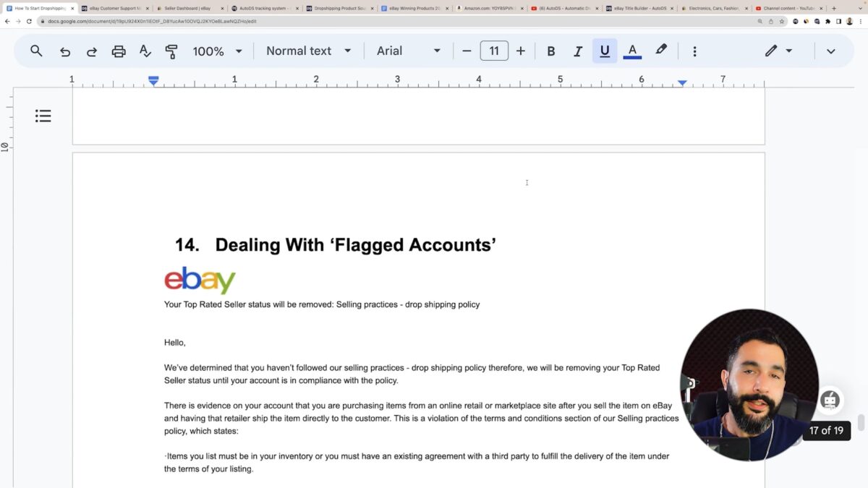868x488 pixels.
Task: Click the right indent marker on ruler
Action: pos(682,83)
